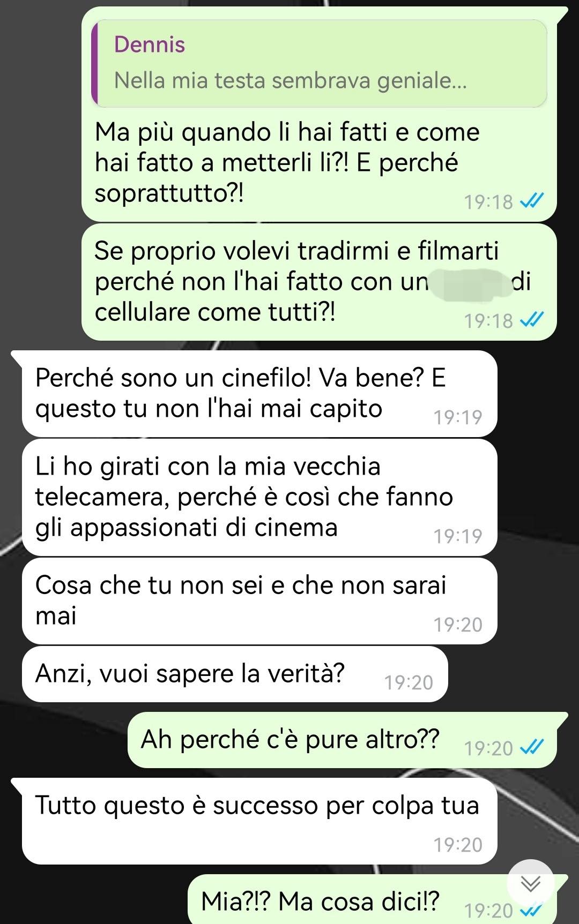Tap double check marks on 'cellulare come tutti' message
Image resolution: width=579 pixels, height=924 pixels.
(x=532, y=320)
